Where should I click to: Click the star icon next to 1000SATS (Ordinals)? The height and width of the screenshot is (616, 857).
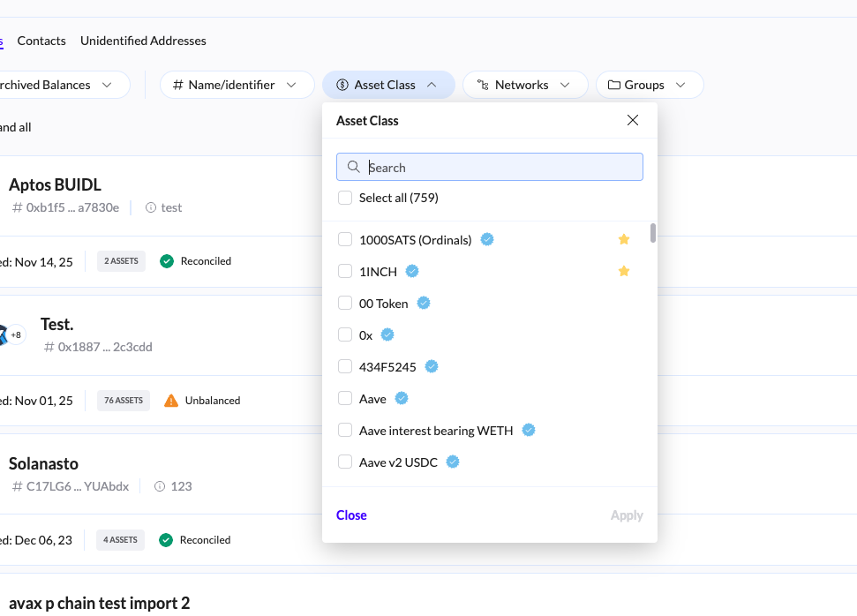coord(624,239)
